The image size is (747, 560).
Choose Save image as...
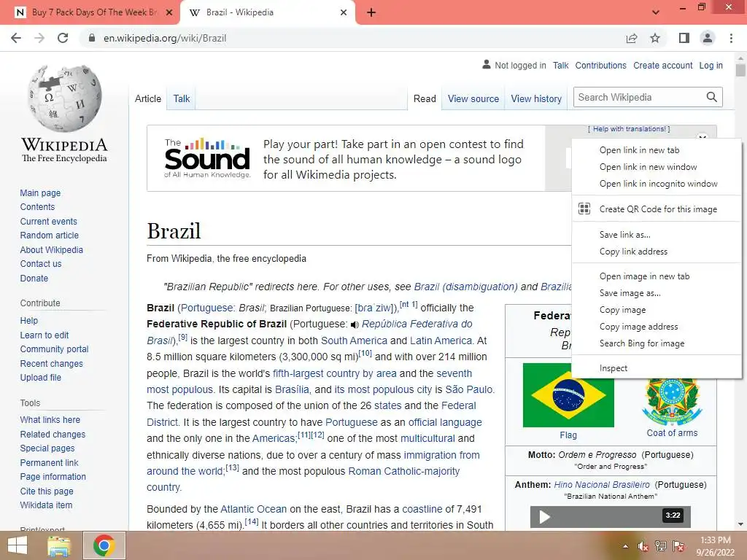(x=630, y=293)
